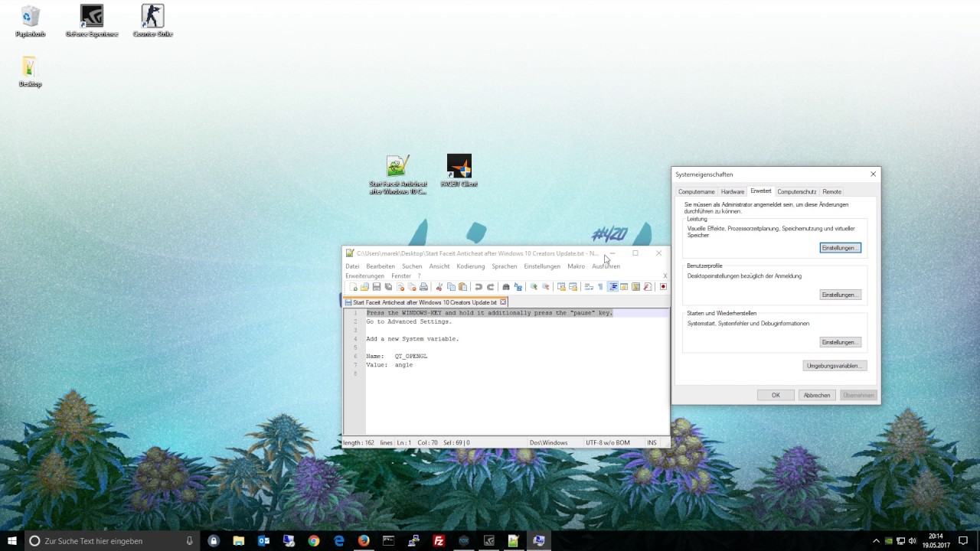Open the Einstellungen menu in Notepad++
Screen dimensions: 980x551
[542, 266]
